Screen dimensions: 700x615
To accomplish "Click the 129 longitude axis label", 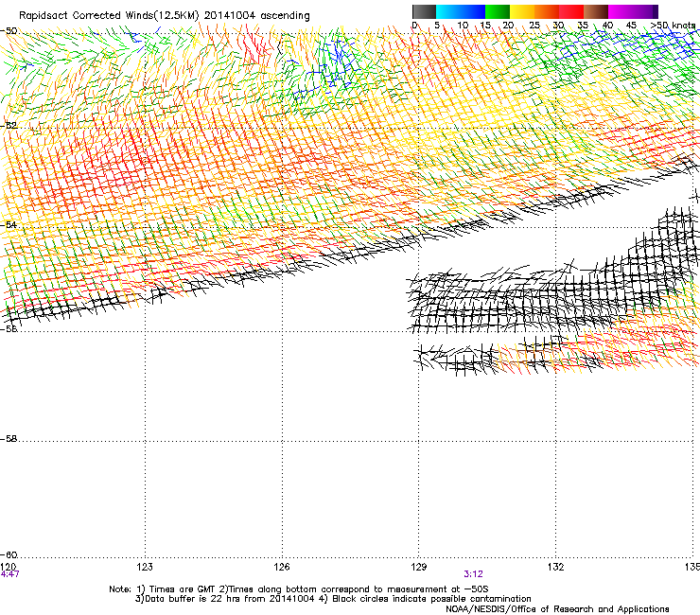I will 418,567.
